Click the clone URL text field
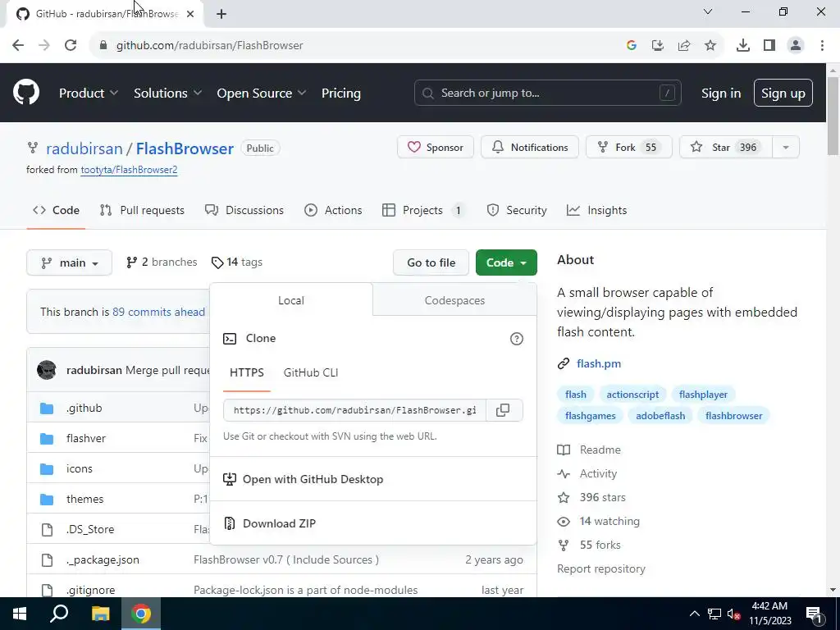840x630 pixels. click(x=354, y=410)
